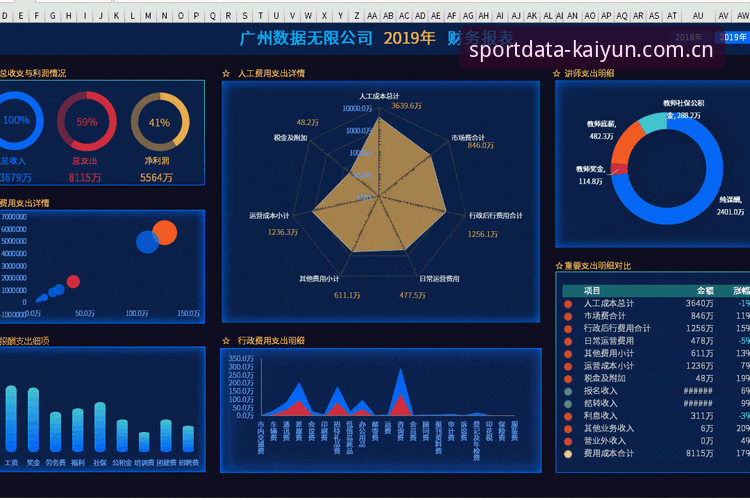Click the 社保 bar in the salary chart
Viewport: 750px width, 500px height.
coord(99,427)
